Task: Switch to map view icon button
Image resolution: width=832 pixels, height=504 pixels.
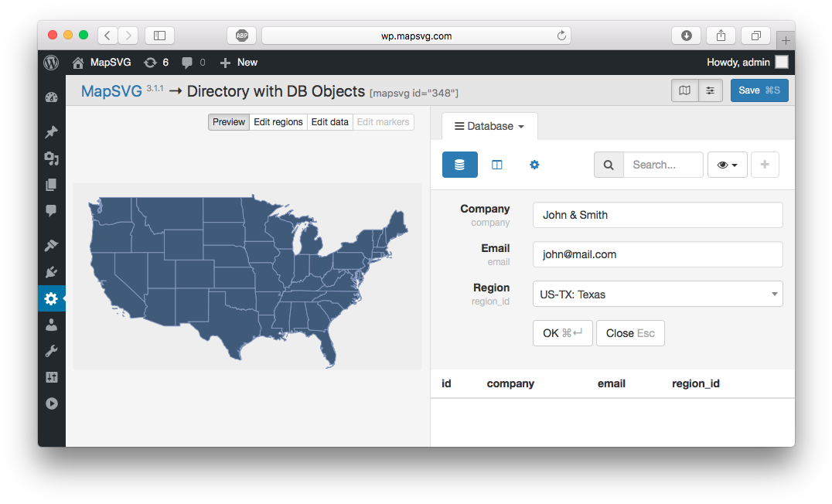Action: coord(684,90)
